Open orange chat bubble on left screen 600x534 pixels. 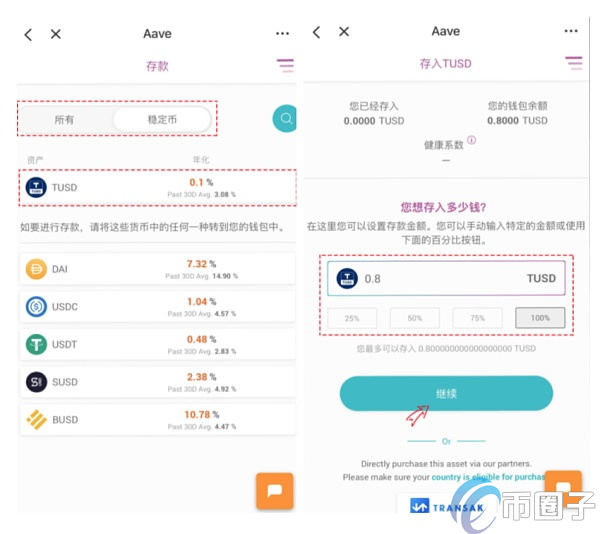pos(275,491)
